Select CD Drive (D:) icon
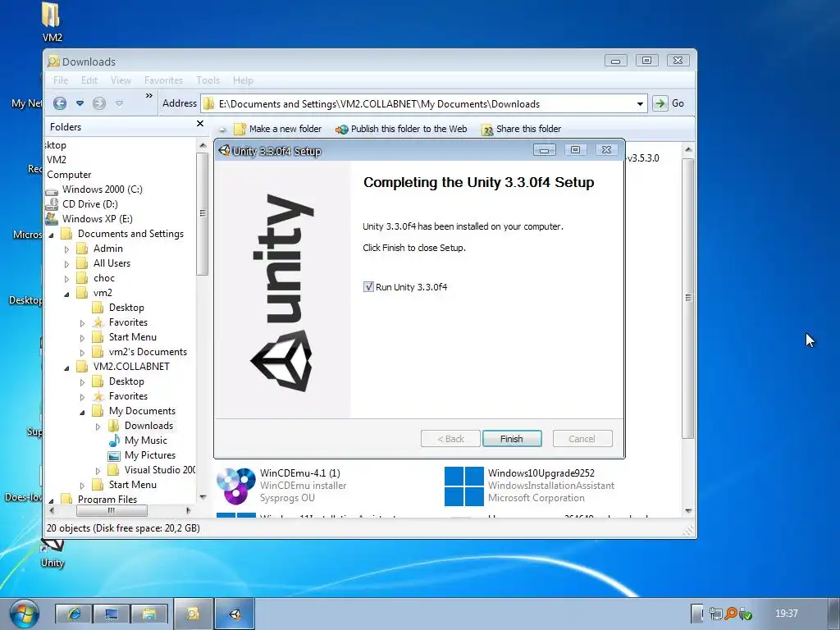Image resolution: width=840 pixels, height=630 pixels. coord(52,204)
